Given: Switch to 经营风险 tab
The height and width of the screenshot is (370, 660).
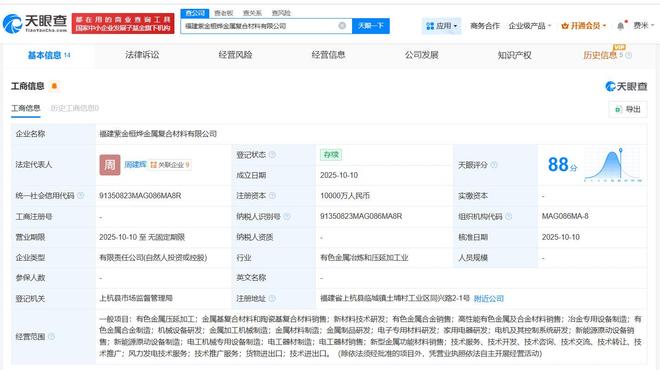Looking at the screenshot, I should click(x=235, y=55).
